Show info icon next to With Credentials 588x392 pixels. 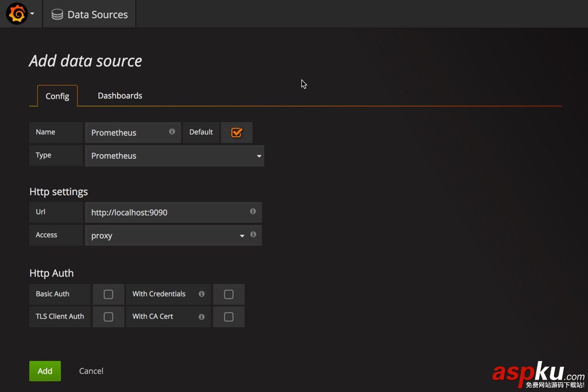point(202,294)
